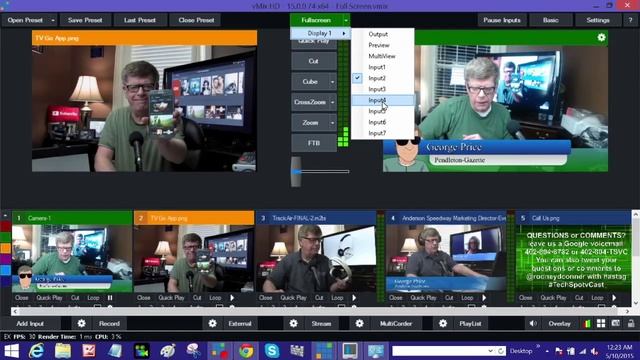Screen dimensions: 640x360
Task: Open taskbar address bar dropdown arrow
Action: pyautogui.click(x=490, y=351)
